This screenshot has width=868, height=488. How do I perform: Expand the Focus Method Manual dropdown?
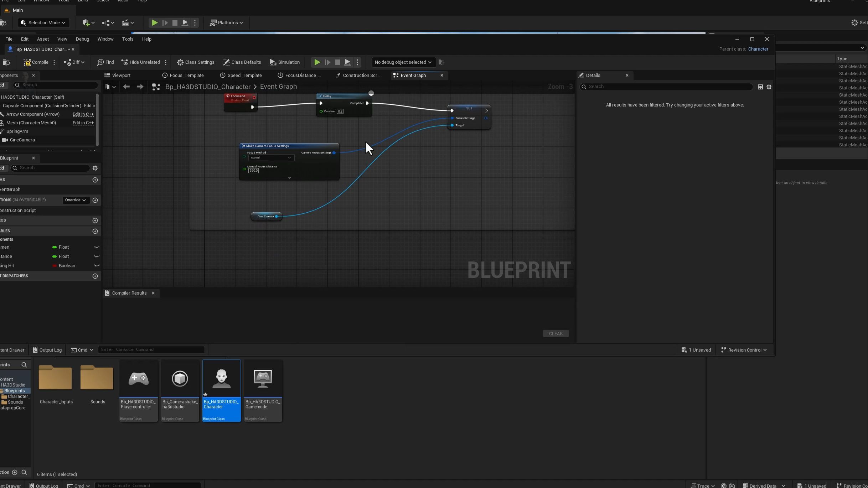(271, 158)
